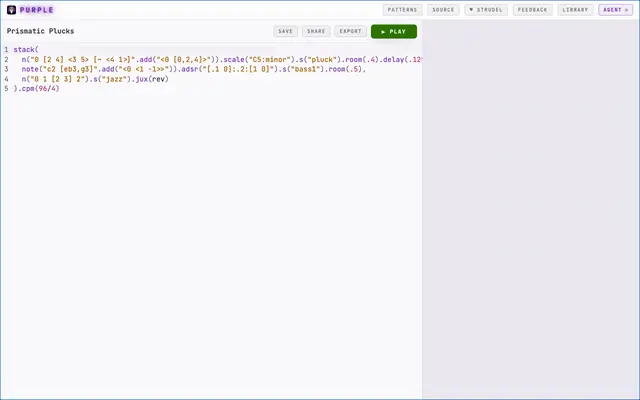Screen dimensions: 640x400
Task: Open the Feedback page
Action: point(533,10)
